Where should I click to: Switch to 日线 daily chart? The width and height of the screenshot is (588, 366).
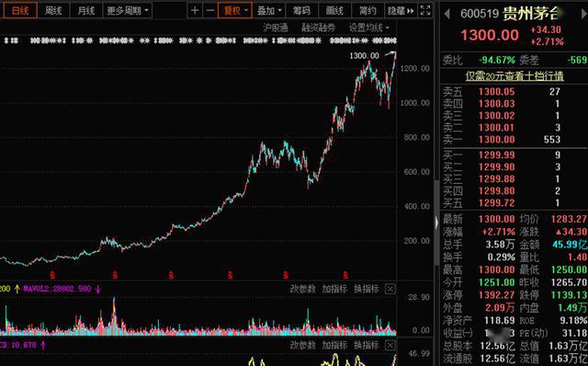(20, 10)
